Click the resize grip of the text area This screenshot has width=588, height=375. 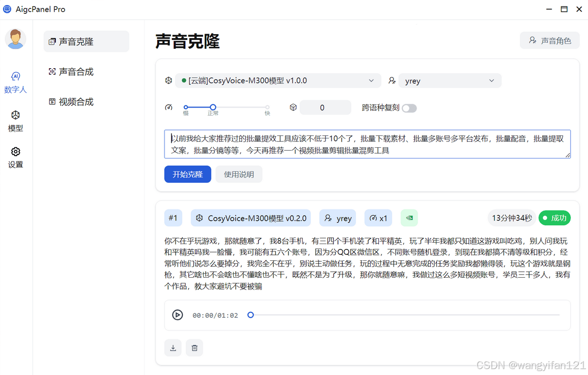568,155
